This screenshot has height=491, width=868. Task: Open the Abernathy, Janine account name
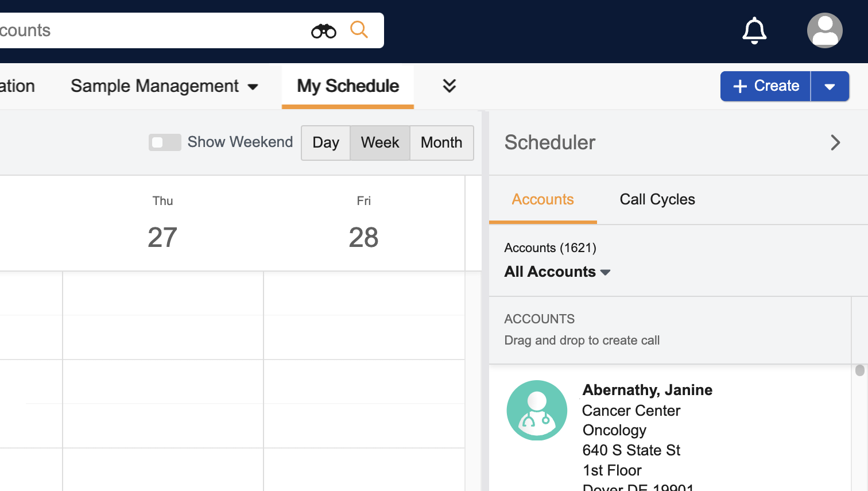point(647,390)
